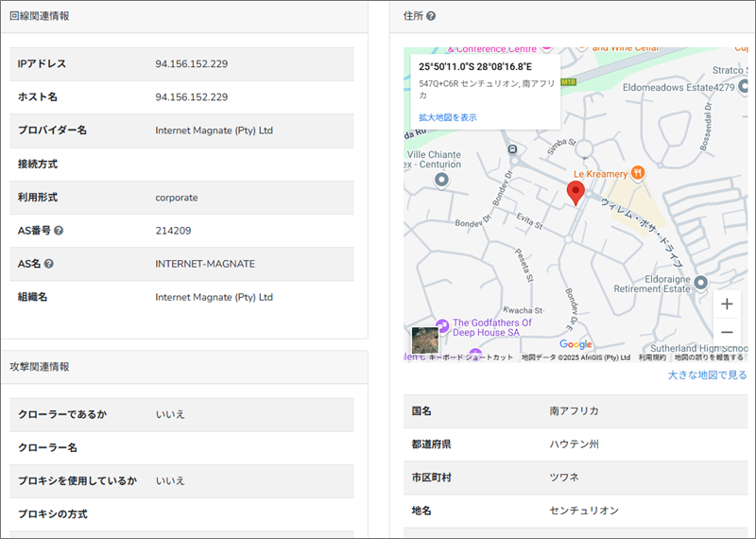
Task: Click the 回線関連情報 section header
Action: click(40, 16)
